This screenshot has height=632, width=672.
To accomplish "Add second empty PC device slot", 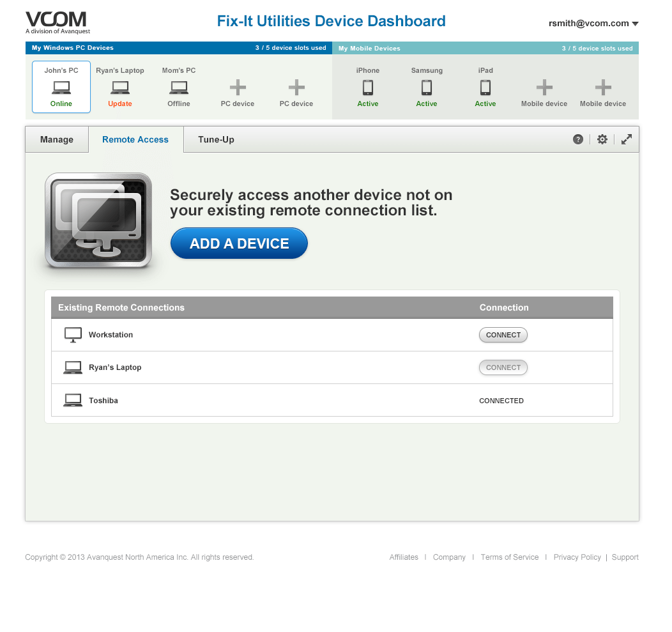I will pyautogui.click(x=296, y=88).
